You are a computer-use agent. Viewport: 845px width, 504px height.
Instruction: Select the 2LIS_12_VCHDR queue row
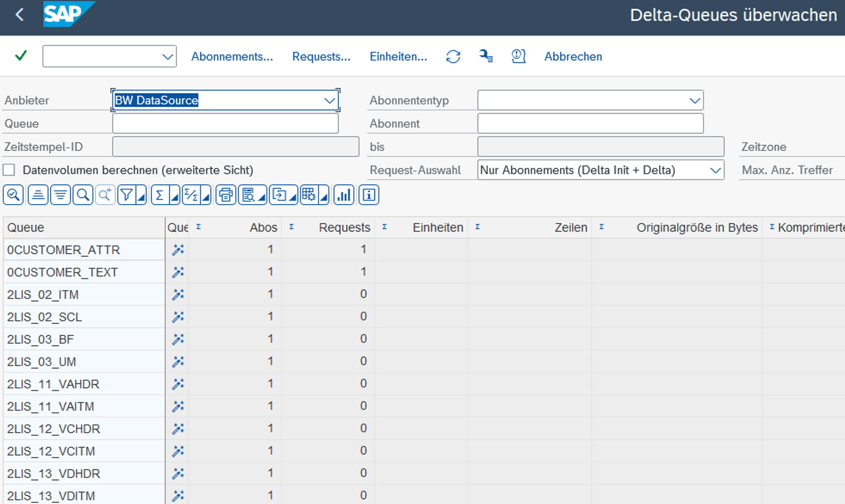(84, 429)
